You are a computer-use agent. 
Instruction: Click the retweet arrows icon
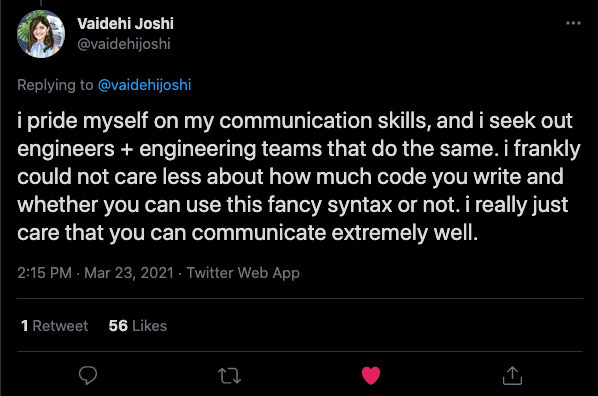(229, 375)
